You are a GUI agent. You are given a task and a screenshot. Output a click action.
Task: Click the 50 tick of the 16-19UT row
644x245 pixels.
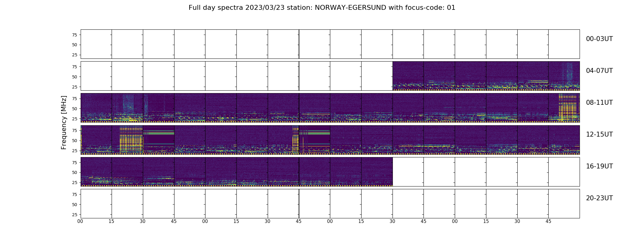coord(75,172)
